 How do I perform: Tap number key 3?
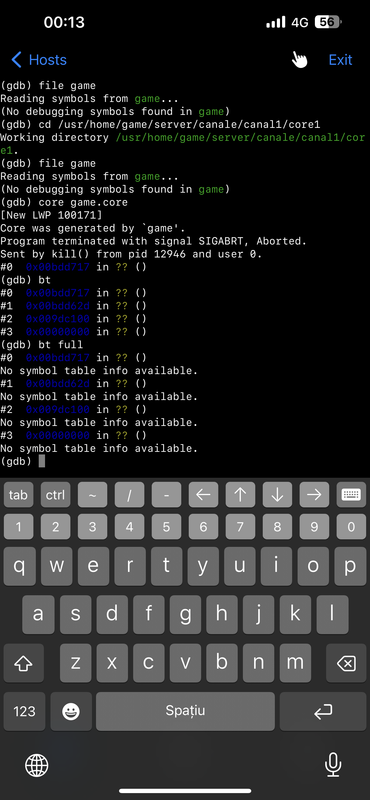pyautogui.click(x=92, y=527)
